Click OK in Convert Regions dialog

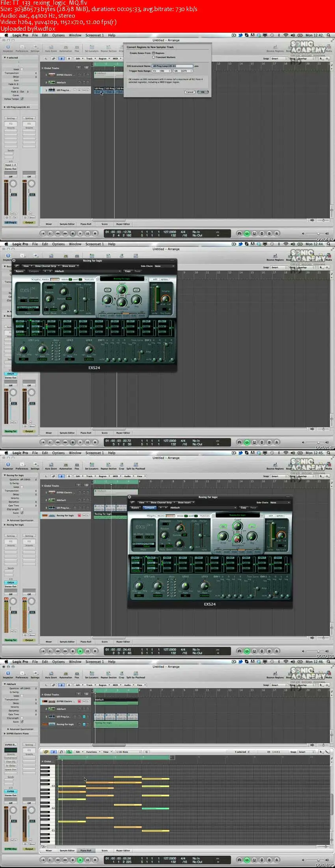click(203, 92)
